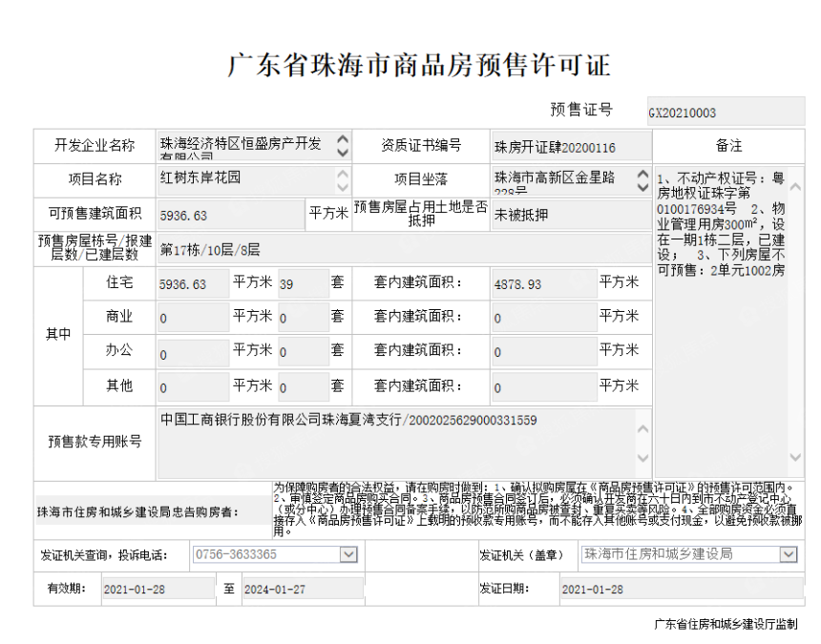This screenshot has height=644, width=821.
Task: Open the 0756-3633365 phone dropdown arrow
Action: point(348,554)
